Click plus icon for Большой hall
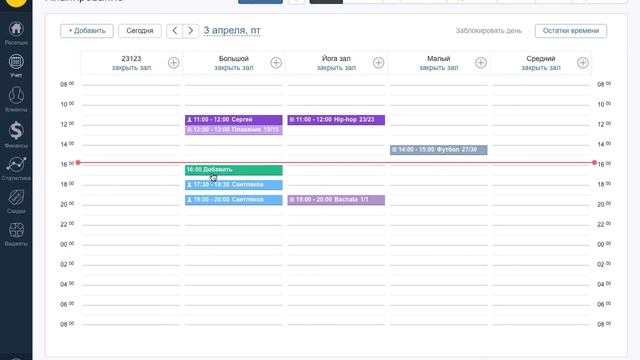 pyautogui.click(x=276, y=63)
